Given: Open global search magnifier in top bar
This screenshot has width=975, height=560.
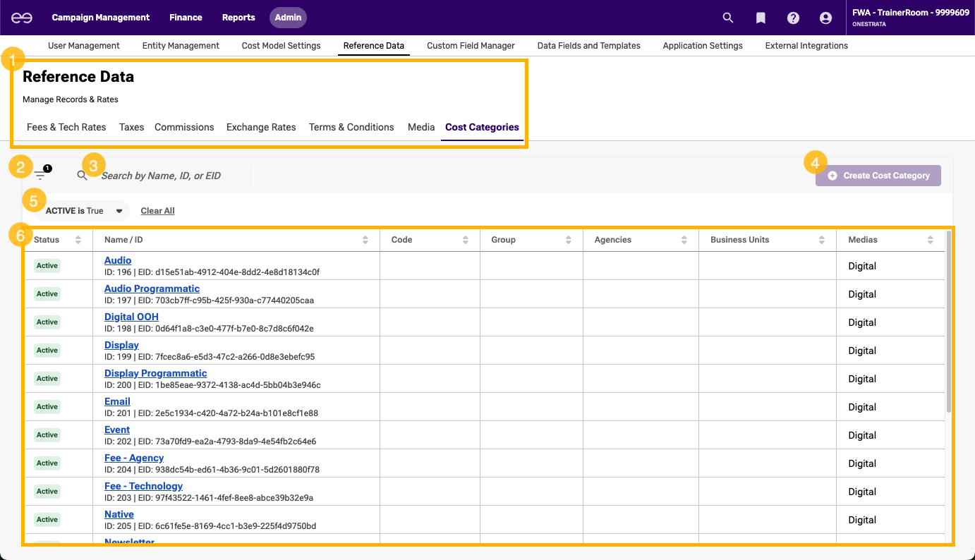Looking at the screenshot, I should pyautogui.click(x=728, y=18).
